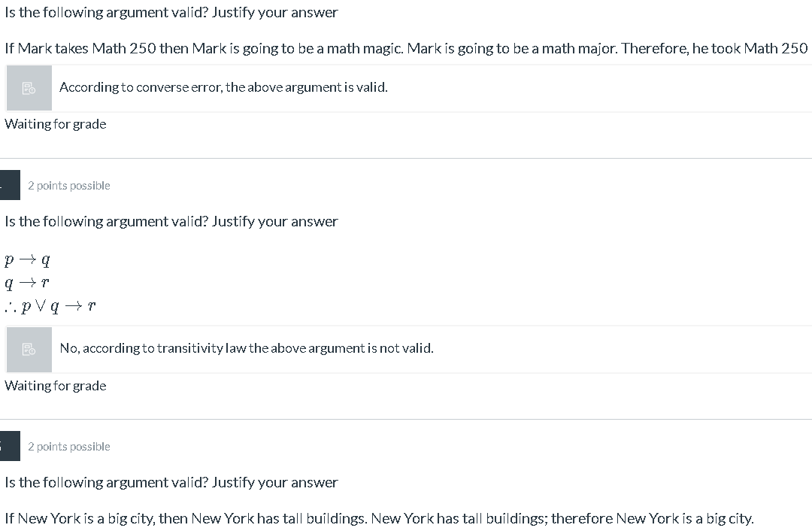Select Waiting for grade under the transitivity answer
812x531 pixels.
[x=55, y=385]
